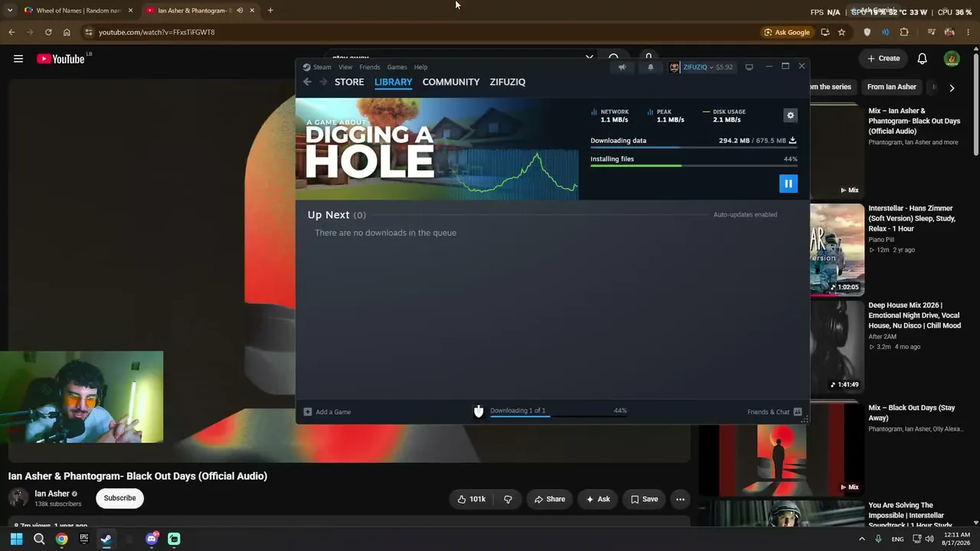The width and height of the screenshot is (980, 551).
Task: Go to the browser home page
Action: [67, 32]
